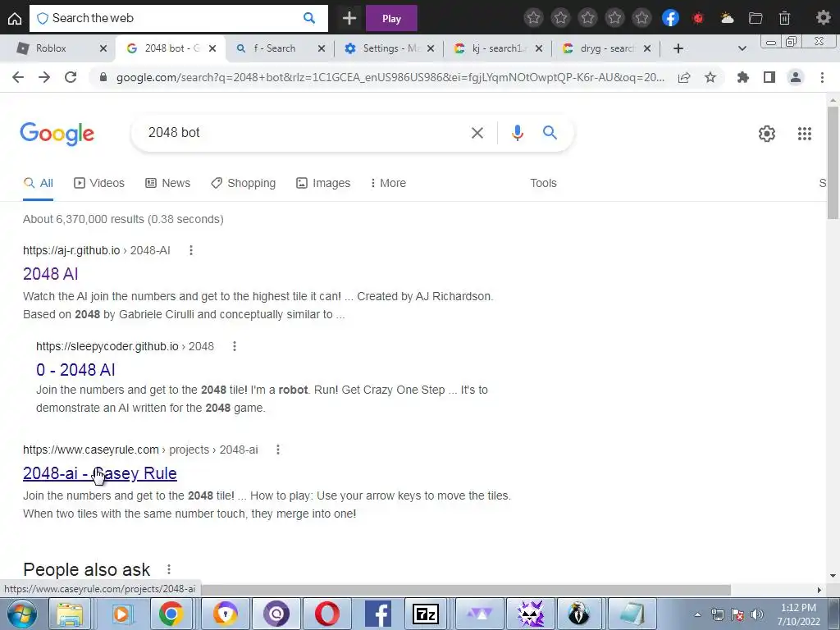
Task: Start voice search with microphone
Action: click(518, 133)
